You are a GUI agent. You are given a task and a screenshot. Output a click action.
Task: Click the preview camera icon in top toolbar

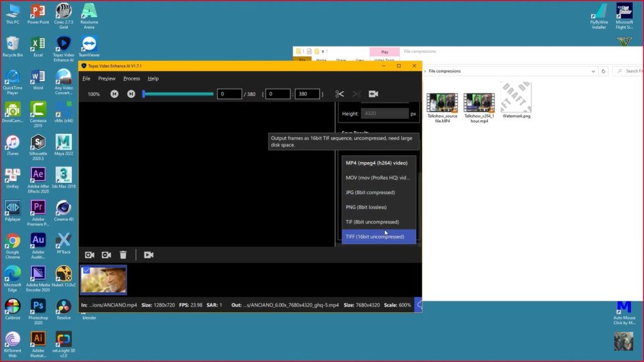click(x=373, y=94)
